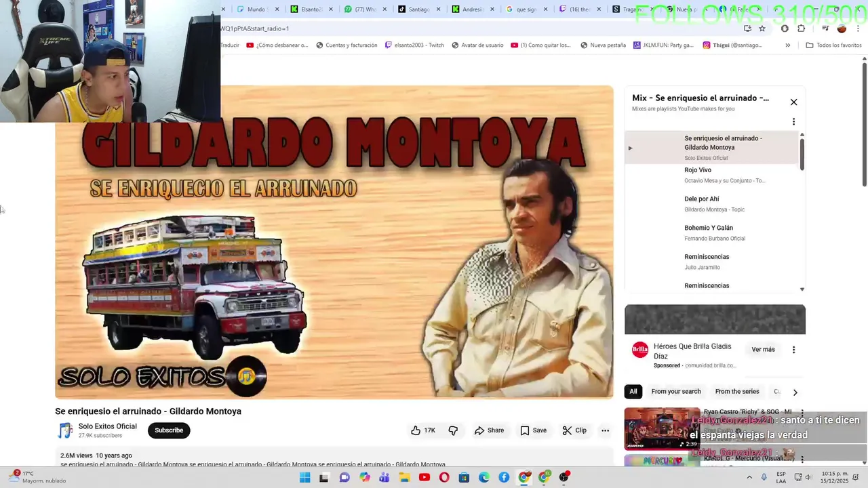Open the ¿Cómo desbanear o... bookmark
Image resolution: width=868 pixels, height=488 pixels.
(277, 45)
